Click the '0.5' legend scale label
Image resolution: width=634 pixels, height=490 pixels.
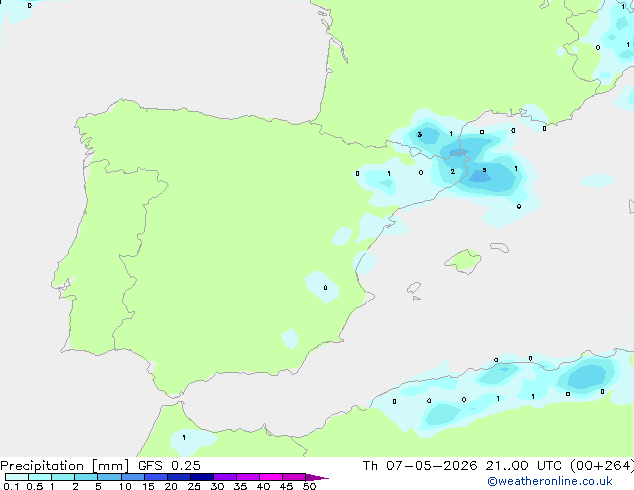tap(34, 486)
